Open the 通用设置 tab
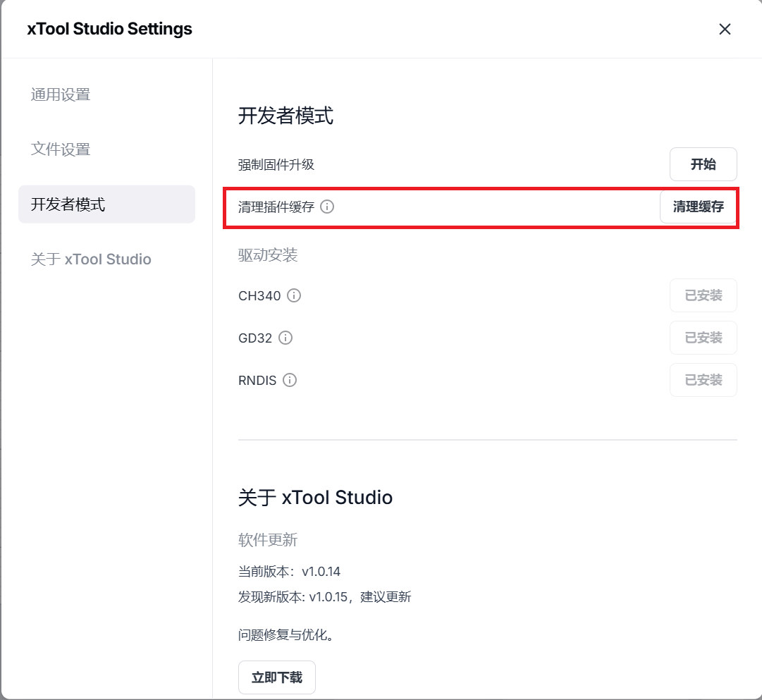The width and height of the screenshot is (762, 700). click(61, 94)
